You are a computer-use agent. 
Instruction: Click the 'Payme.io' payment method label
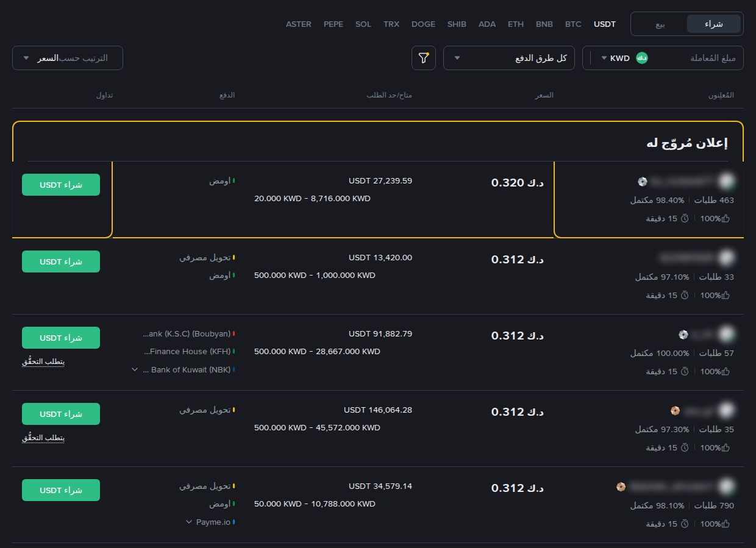point(213,522)
